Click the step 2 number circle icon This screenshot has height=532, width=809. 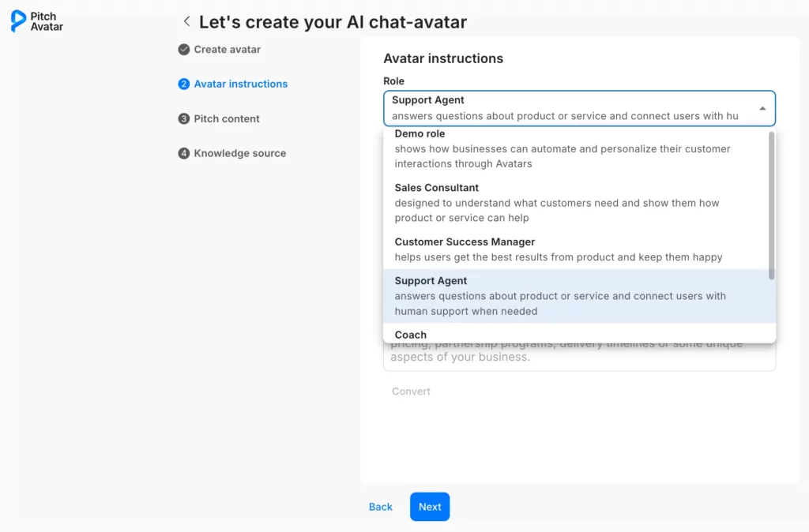[x=184, y=84]
